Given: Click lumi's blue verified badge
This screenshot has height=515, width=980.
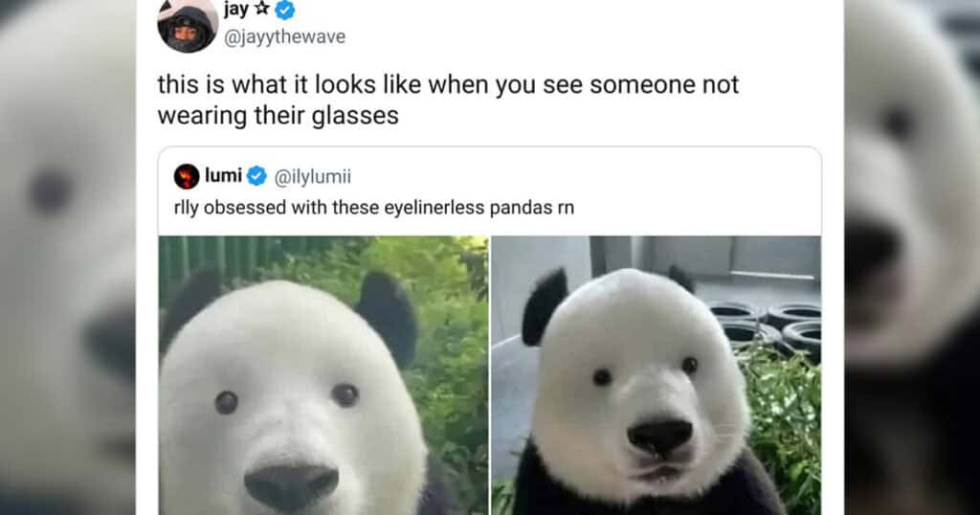Looking at the screenshot, I should tap(256, 176).
